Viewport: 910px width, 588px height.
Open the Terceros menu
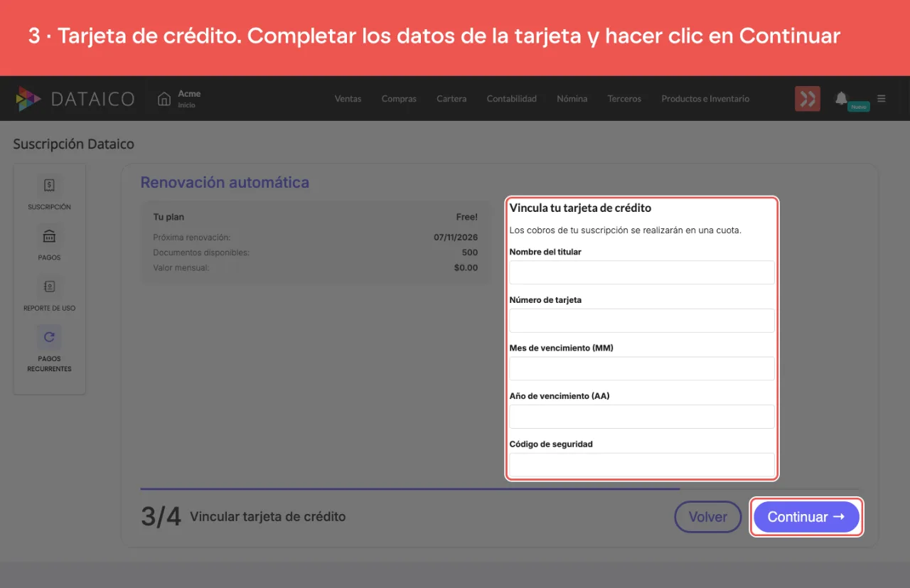[x=624, y=99]
